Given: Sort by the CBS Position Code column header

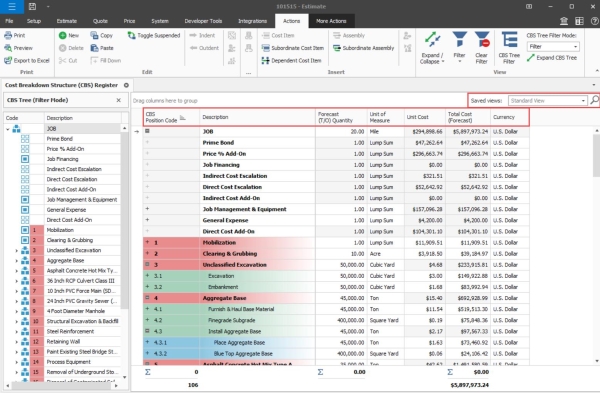Looking at the screenshot, I should [x=171, y=117].
